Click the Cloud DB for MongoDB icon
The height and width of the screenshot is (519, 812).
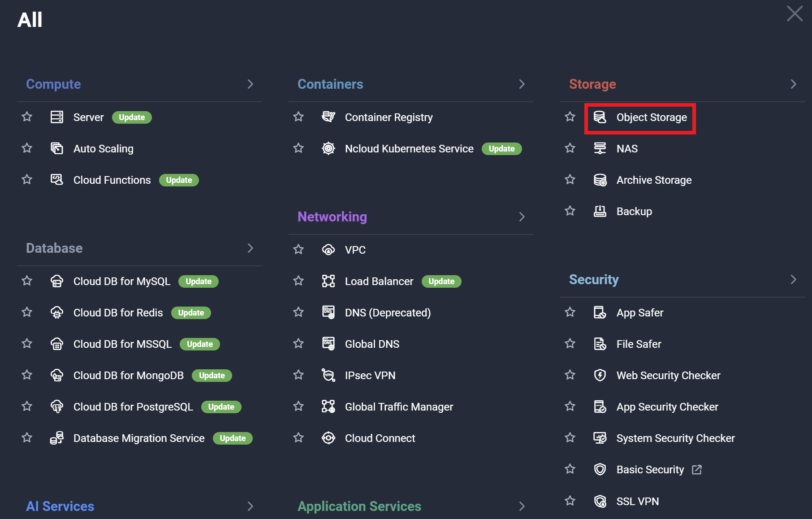pyautogui.click(x=57, y=375)
